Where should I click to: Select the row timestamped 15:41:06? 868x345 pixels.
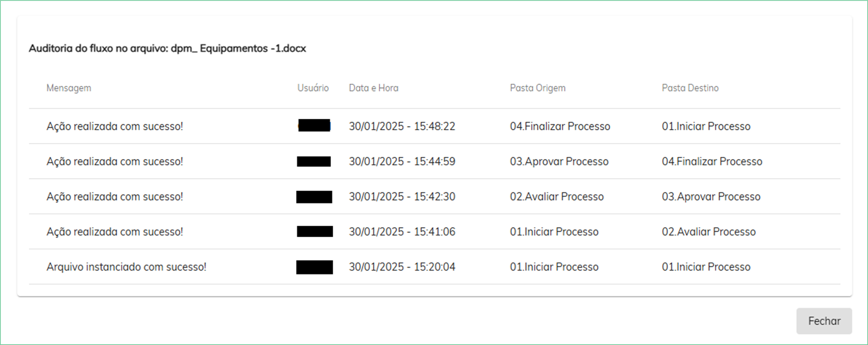[x=434, y=232]
